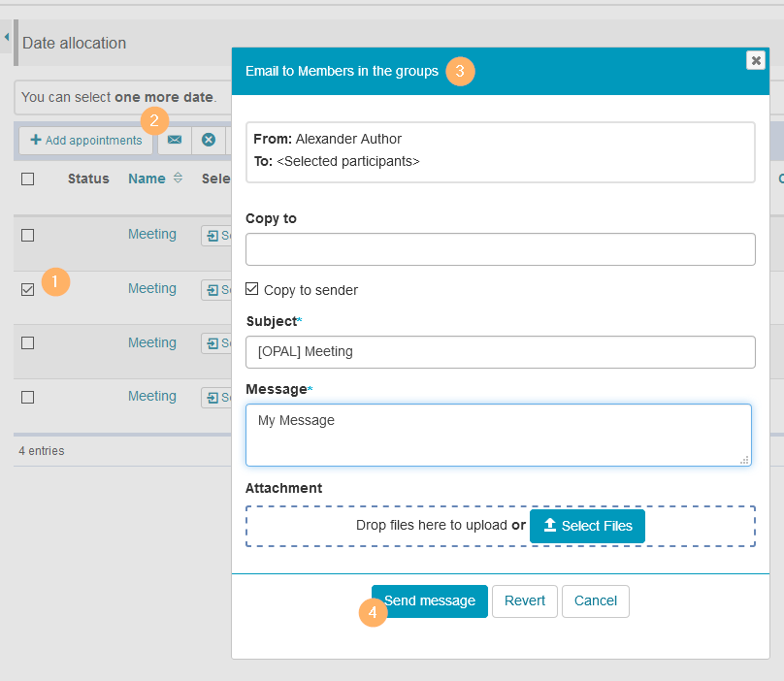The width and height of the screenshot is (784, 681).
Task: Click the circled X delete icon
Action: point(208,141)
